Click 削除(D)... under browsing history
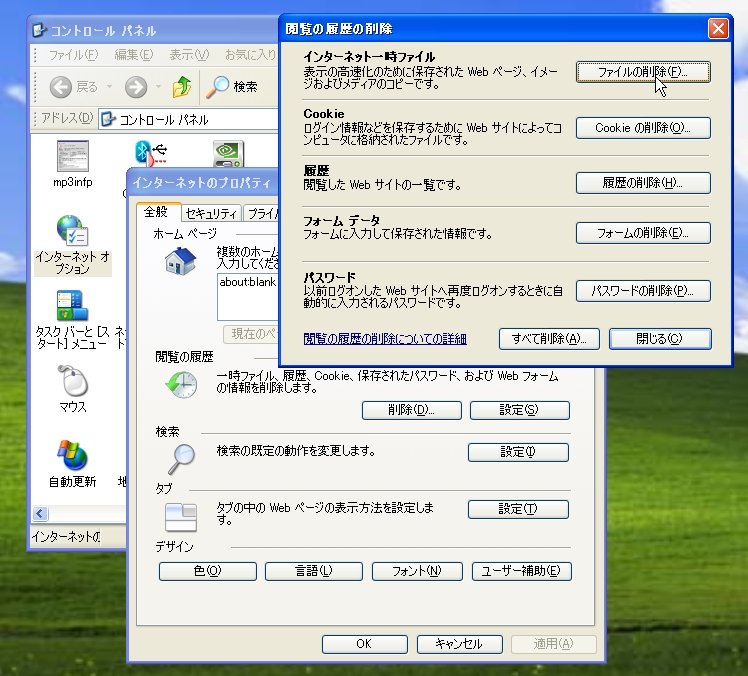 [x=412, y=410]
